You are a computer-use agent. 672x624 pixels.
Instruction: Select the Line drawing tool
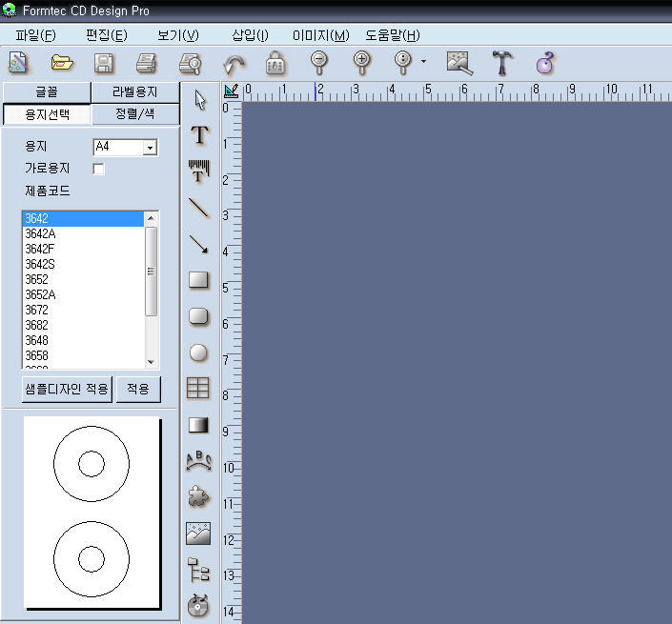coord(199,209)
